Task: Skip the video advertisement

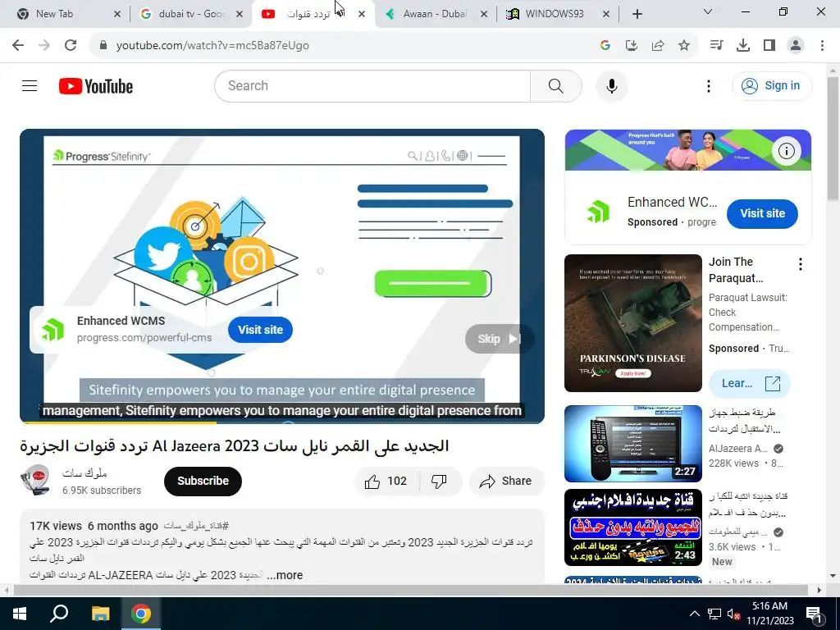Action: (499, 339)
